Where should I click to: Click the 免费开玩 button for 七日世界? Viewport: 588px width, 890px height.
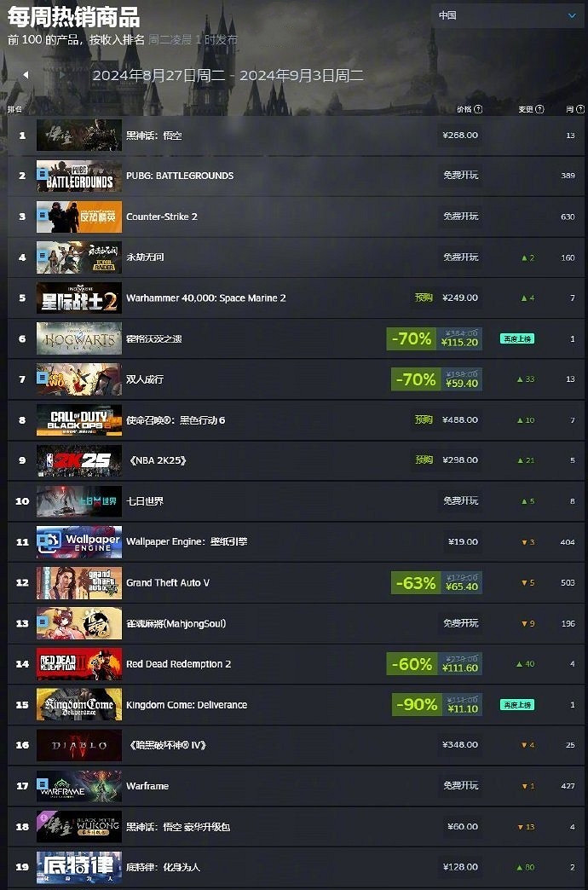click(460, 500)
